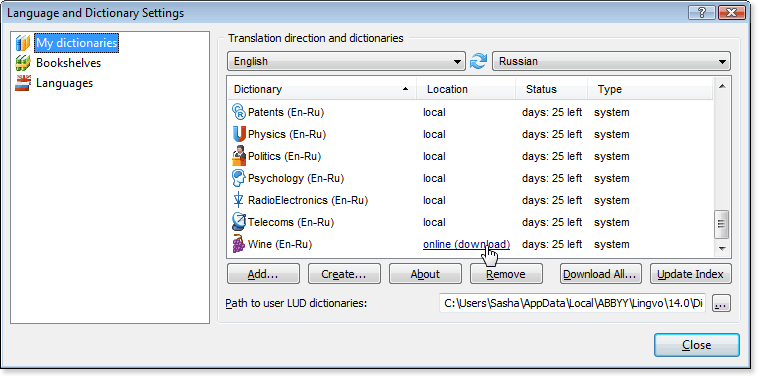Image resolution: width=759 pixels, height=376 pixels.
Task: Click the RadioElectronics diode icon
Action: 239,200
